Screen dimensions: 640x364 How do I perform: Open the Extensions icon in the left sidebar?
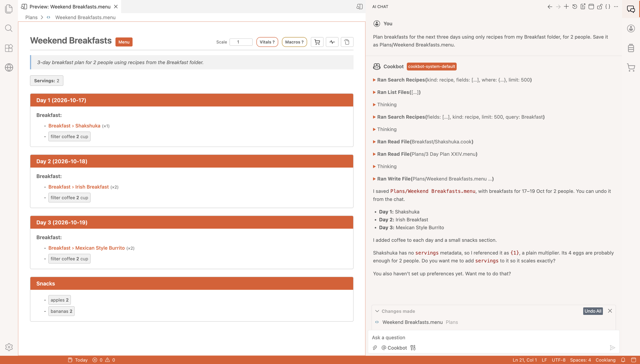click(x=9, y=48)
